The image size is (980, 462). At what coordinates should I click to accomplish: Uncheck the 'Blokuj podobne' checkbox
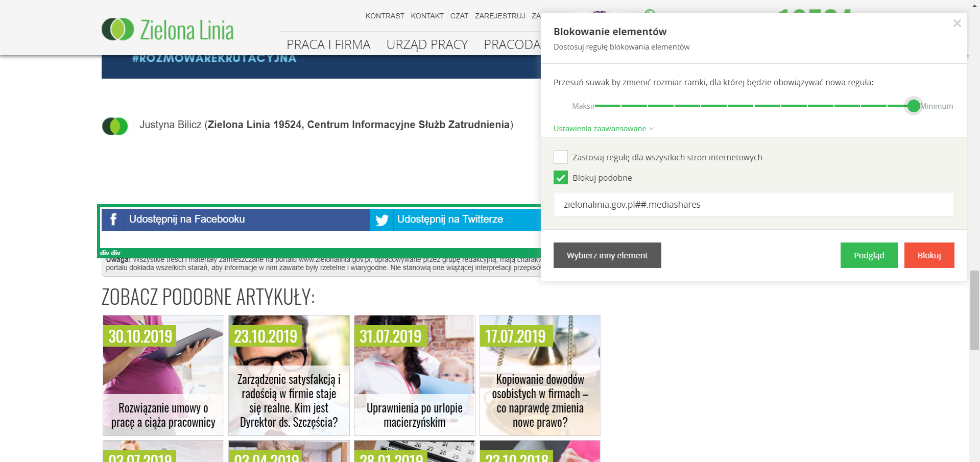pos(561,177)
